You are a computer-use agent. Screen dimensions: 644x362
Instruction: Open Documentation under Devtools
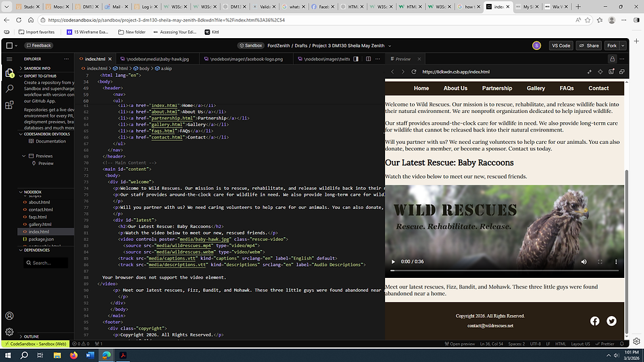click(51, 141)
